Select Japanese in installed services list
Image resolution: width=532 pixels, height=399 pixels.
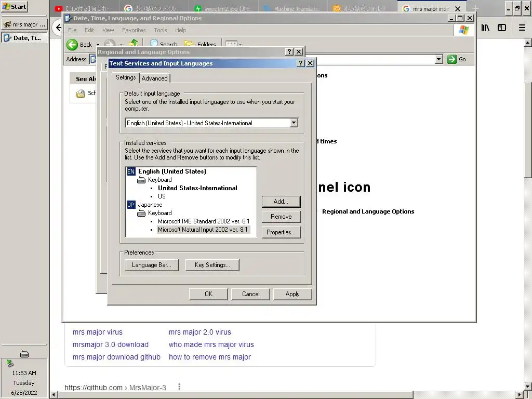(150, 205)
